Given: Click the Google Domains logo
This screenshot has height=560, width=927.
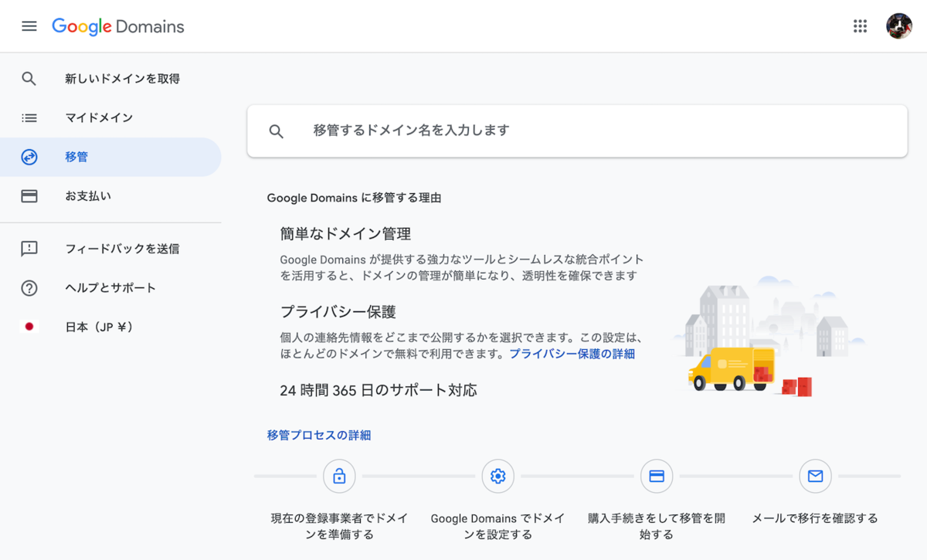Looking at the screenshot, I should pos(117,25).
